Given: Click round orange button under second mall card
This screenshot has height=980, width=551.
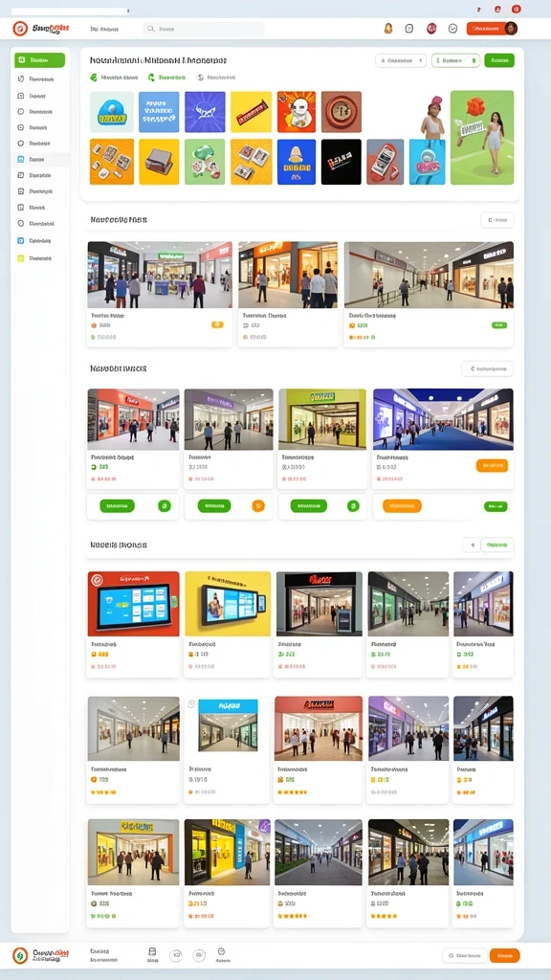Looking at the screenshot, I should (x=258, y=505).
